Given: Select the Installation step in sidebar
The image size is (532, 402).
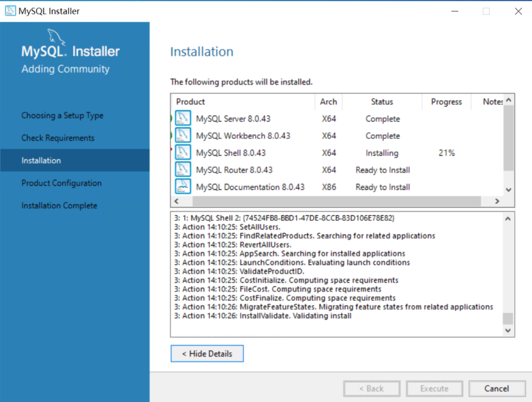Looking at the screenshot, I should click(74, 160).
